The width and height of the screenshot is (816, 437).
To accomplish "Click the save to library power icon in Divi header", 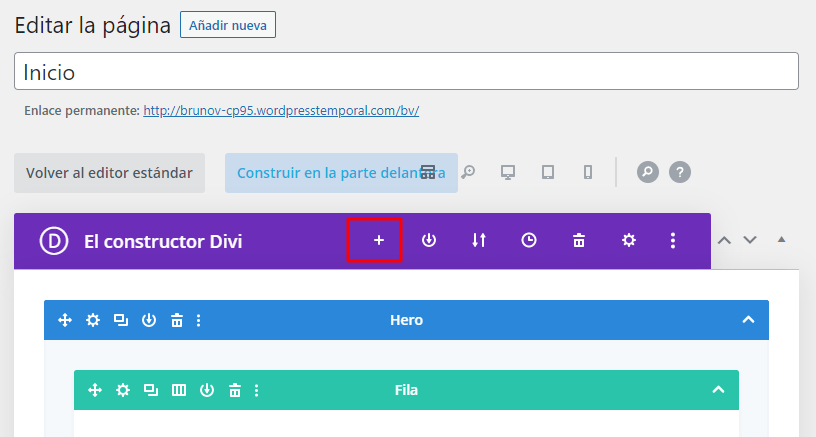I will [429, 240].
